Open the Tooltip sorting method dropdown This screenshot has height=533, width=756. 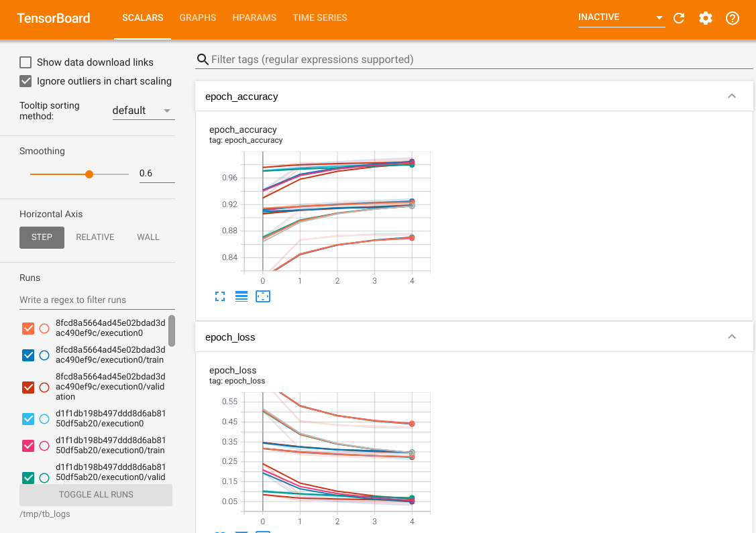(143, 111)
